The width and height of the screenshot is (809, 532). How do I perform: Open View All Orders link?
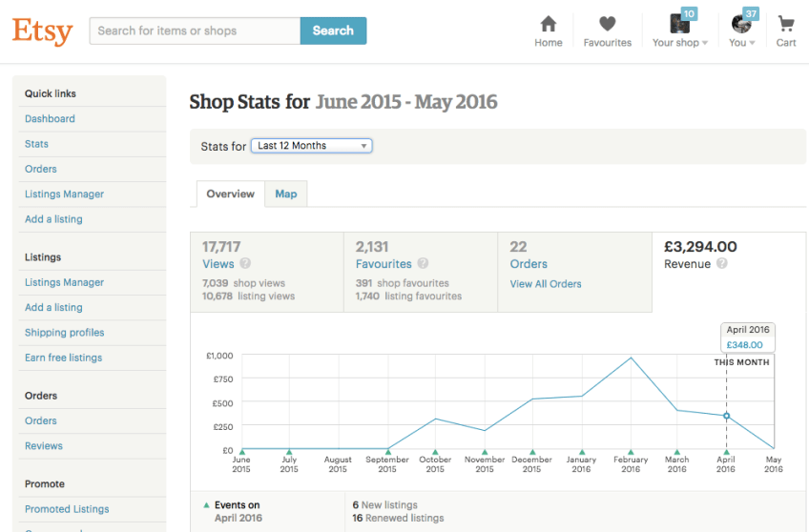click(x=545, y=284)
